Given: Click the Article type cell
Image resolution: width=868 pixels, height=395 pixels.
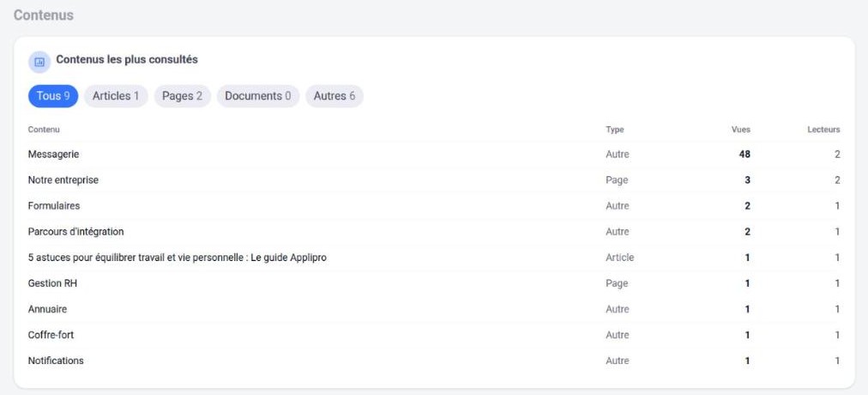Looking at the screenshot, I should (620, 258).
